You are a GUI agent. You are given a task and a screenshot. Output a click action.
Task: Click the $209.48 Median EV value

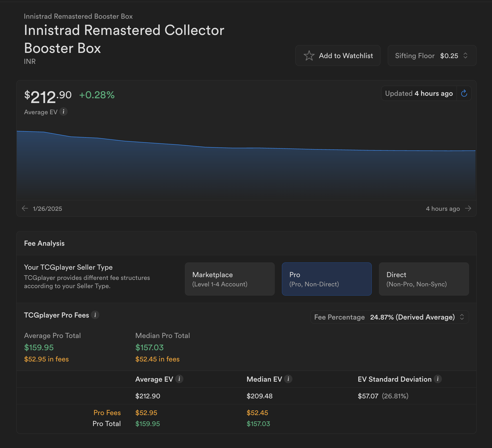(259, 396)
